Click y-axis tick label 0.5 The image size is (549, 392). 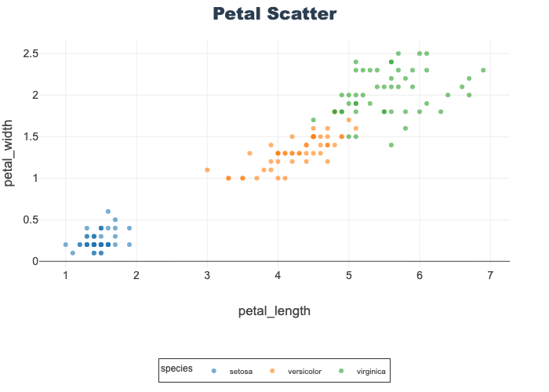31,220
